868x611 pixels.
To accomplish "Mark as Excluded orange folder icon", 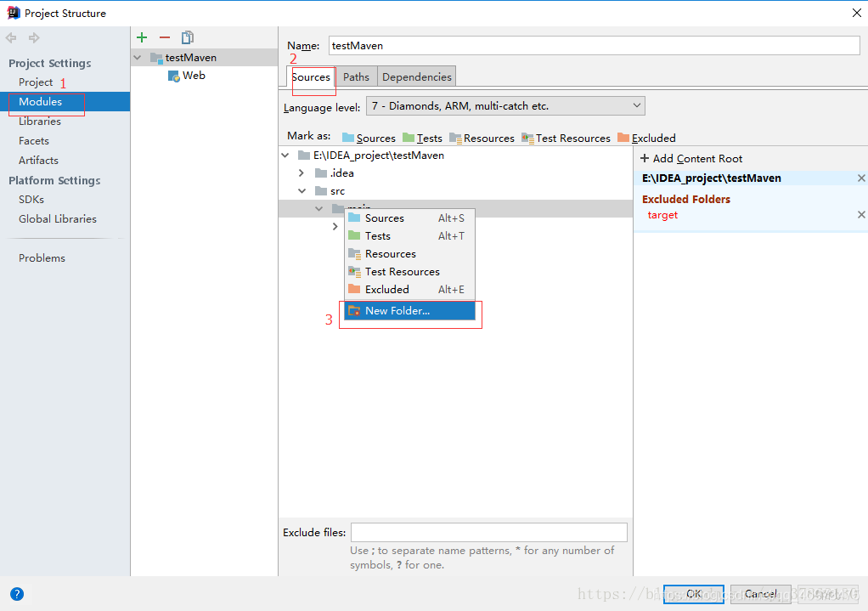I will 623,138.
